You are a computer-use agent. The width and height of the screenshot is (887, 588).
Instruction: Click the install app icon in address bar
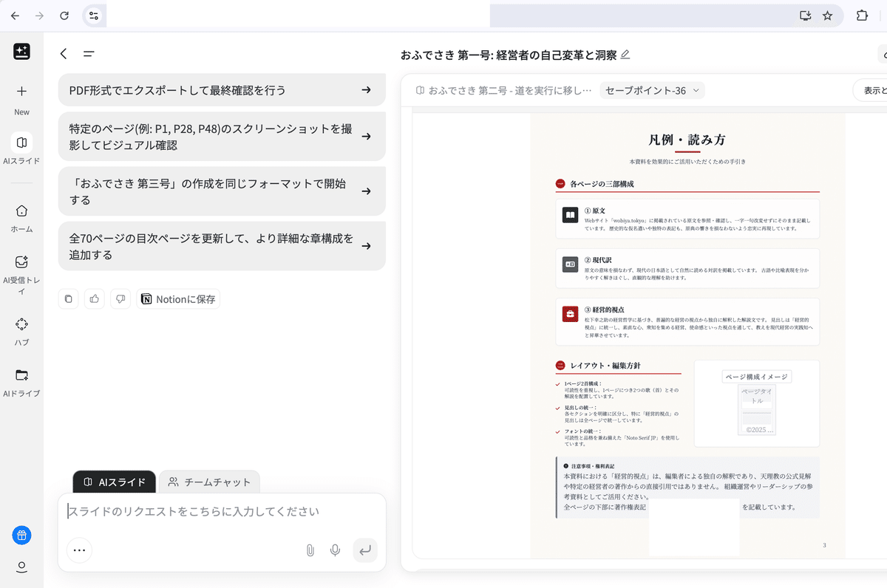[x=805, y=16]
